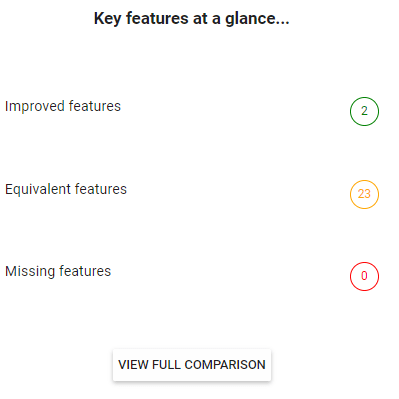Select the Improved features label
Viewport: 399px width, 399px height.
[x=63, y=106]
